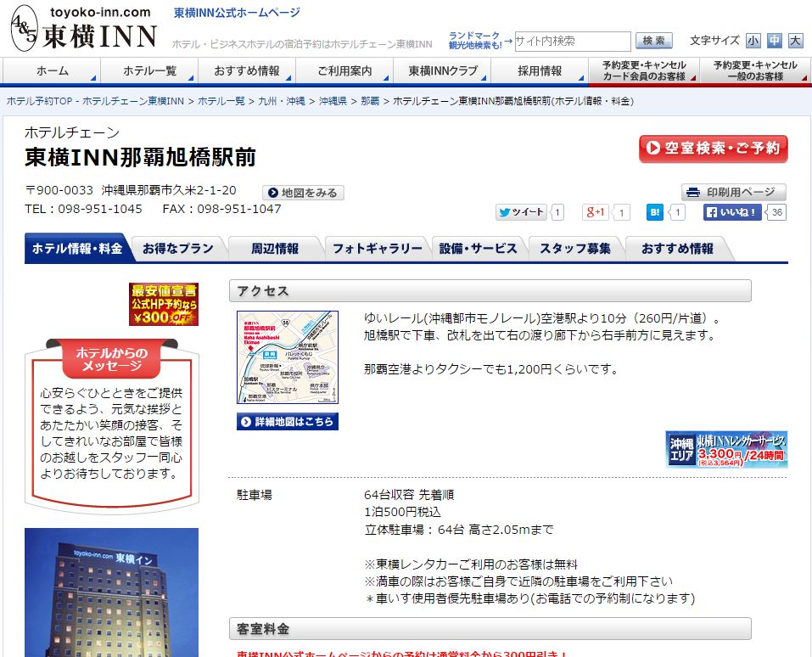The height and width of the screenshot is (657, 812).
Task: Click the red 空室検索・ご予約 button
Action: point(713,149)
